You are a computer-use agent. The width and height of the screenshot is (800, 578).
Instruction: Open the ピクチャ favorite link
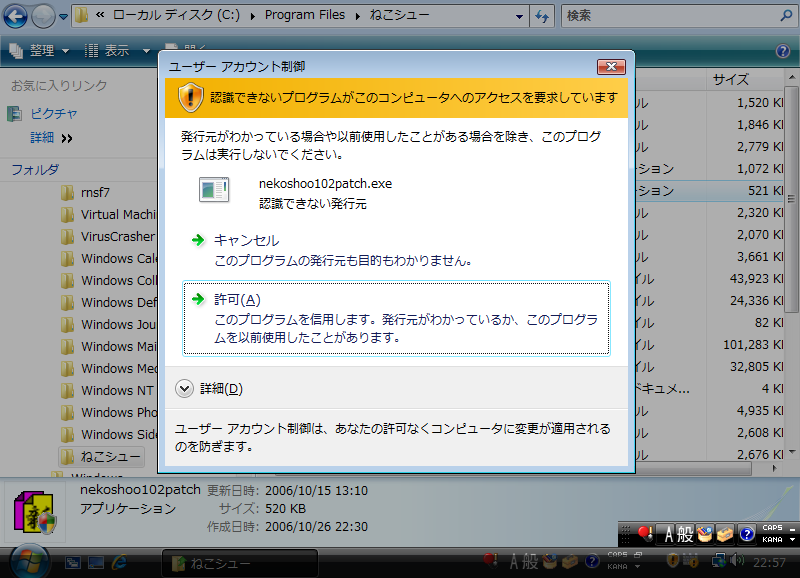[53, 113]
